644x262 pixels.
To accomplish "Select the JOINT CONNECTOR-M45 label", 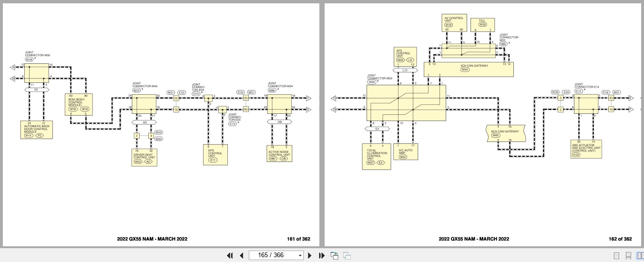I will pos(144,84).
